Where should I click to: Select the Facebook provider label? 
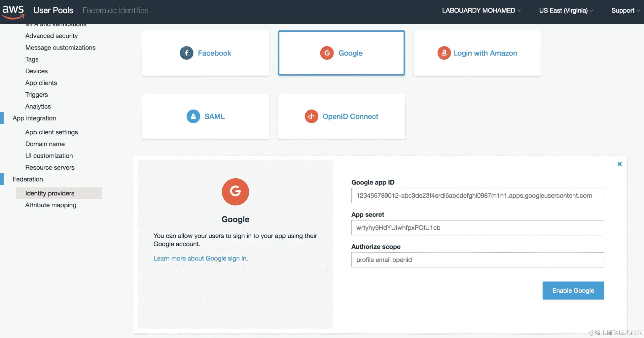214,53
